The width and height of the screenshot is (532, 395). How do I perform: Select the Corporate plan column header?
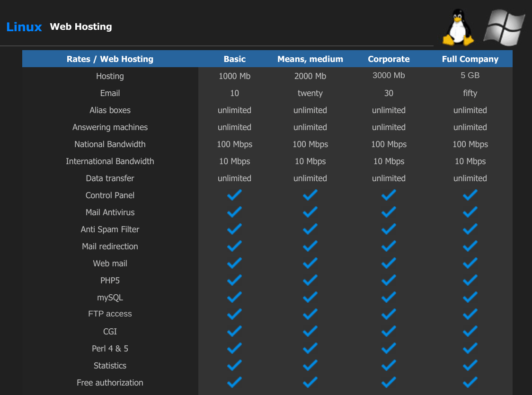click(x=389, y=59)
